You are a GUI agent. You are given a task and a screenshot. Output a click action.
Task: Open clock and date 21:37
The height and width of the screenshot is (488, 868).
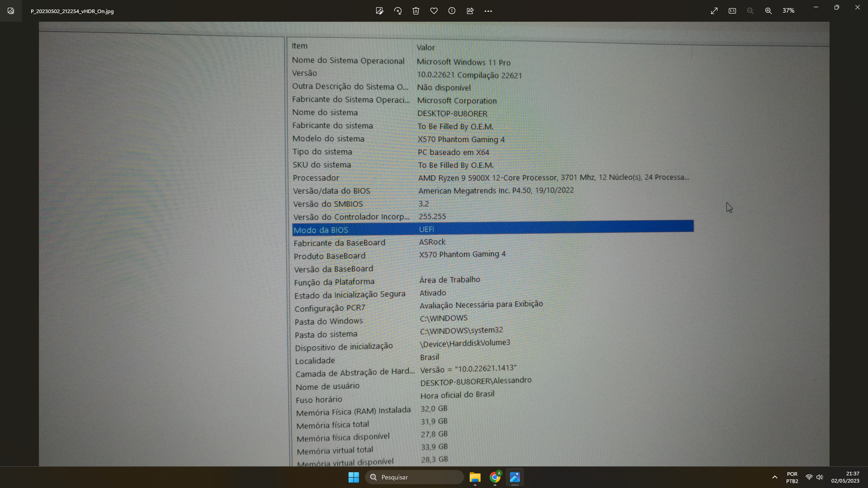tap(845, 477)
